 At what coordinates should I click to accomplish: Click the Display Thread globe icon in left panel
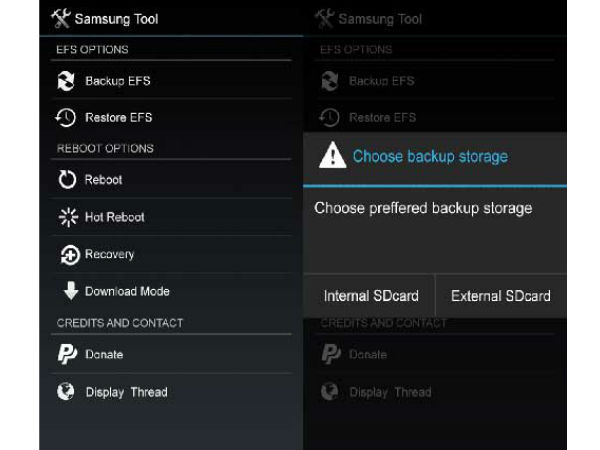67,392
